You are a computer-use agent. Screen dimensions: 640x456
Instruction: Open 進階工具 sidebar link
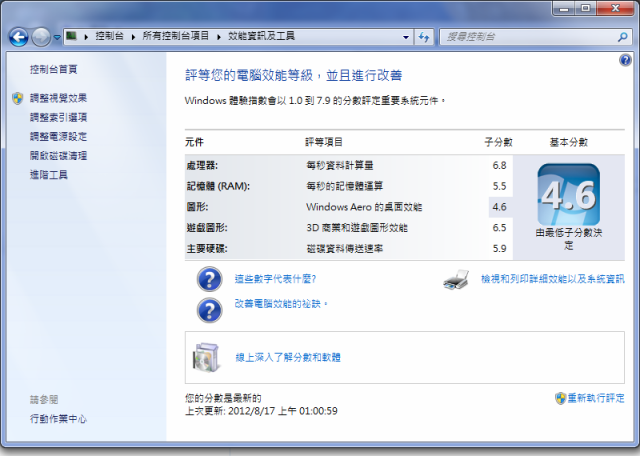pos(49,175)
